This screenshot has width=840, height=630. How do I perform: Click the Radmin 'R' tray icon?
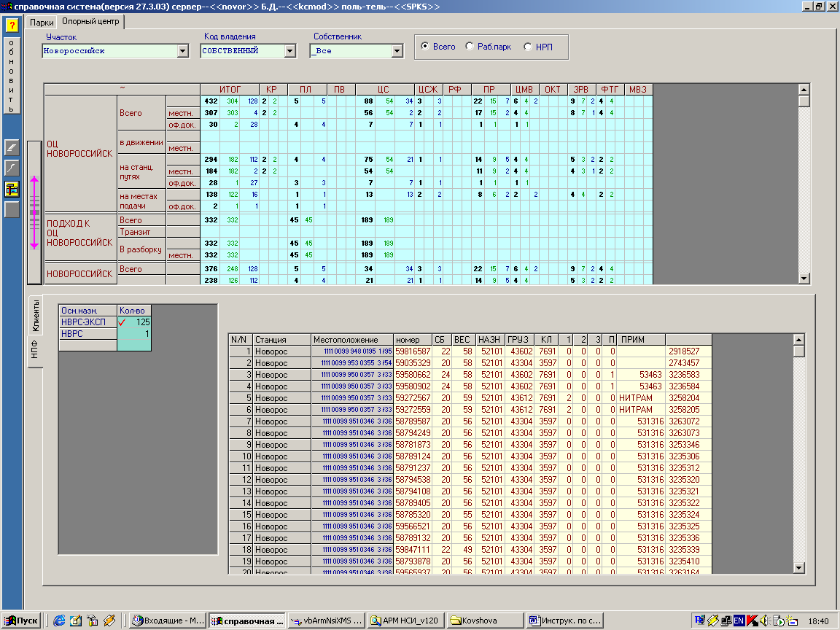point(699,621)
